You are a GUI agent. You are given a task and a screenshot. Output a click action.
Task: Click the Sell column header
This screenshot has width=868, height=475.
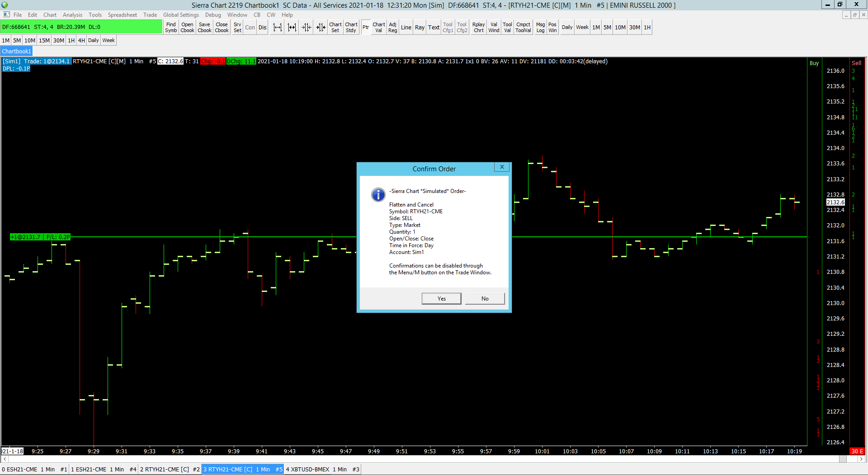pos(857,63)
